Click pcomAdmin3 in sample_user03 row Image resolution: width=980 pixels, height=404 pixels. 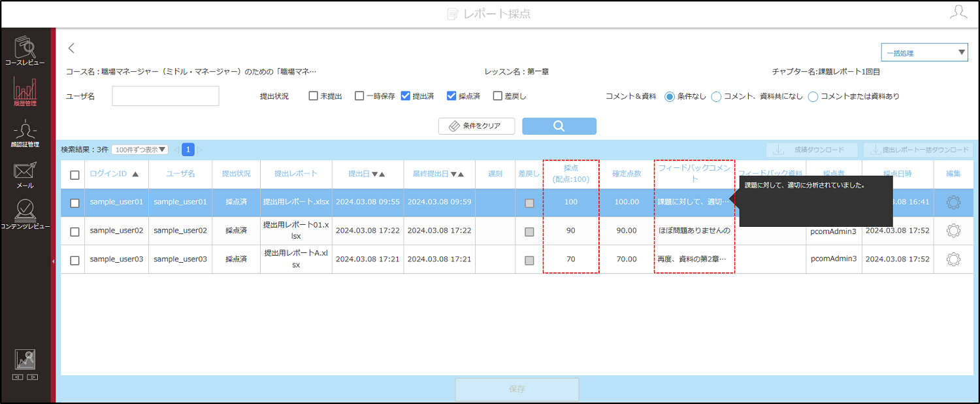point(834,259)
